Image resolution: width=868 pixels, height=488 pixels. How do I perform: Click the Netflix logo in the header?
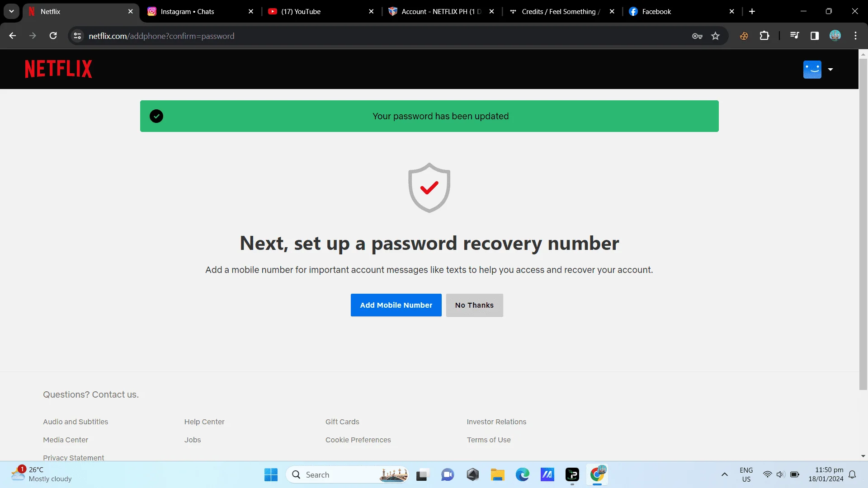pyautogui.click(x=58, y=69)
